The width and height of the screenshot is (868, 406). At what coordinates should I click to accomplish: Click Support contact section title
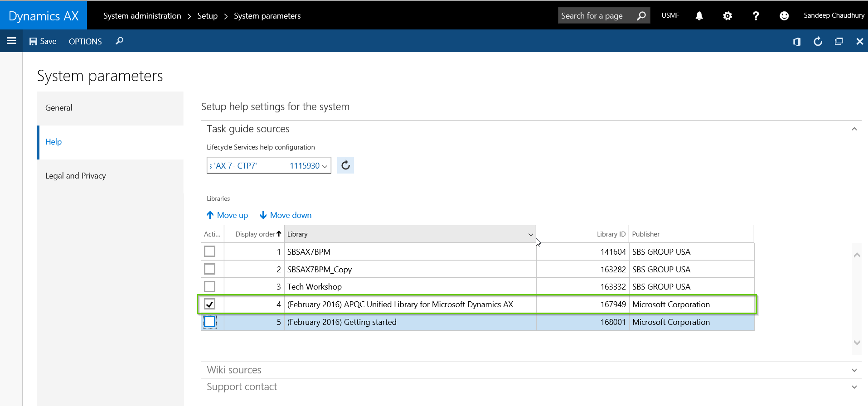click(242, 387)
